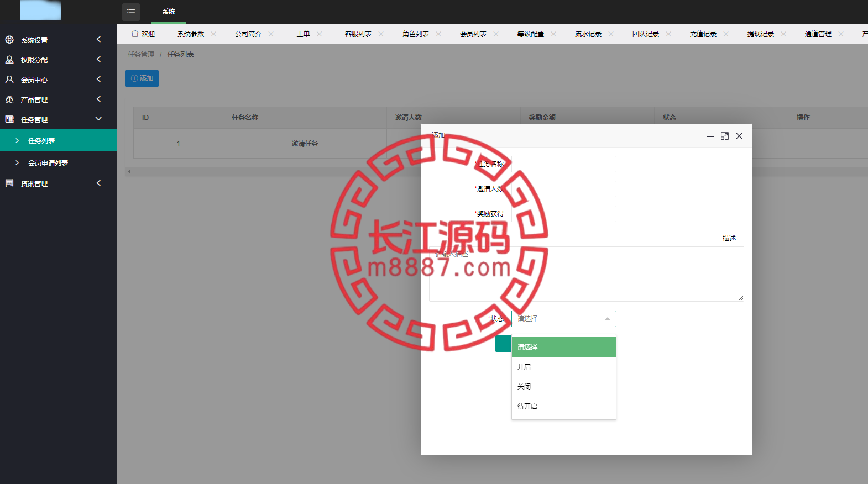
Task: Close the 会员列表 tab
Action: click(496, 34)
